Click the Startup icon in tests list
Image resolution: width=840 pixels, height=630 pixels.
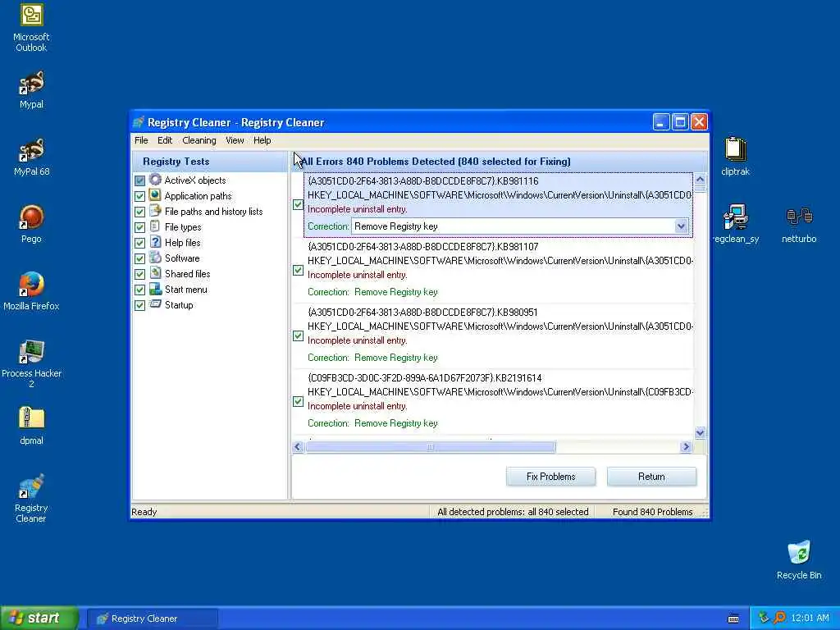[155, 305]
